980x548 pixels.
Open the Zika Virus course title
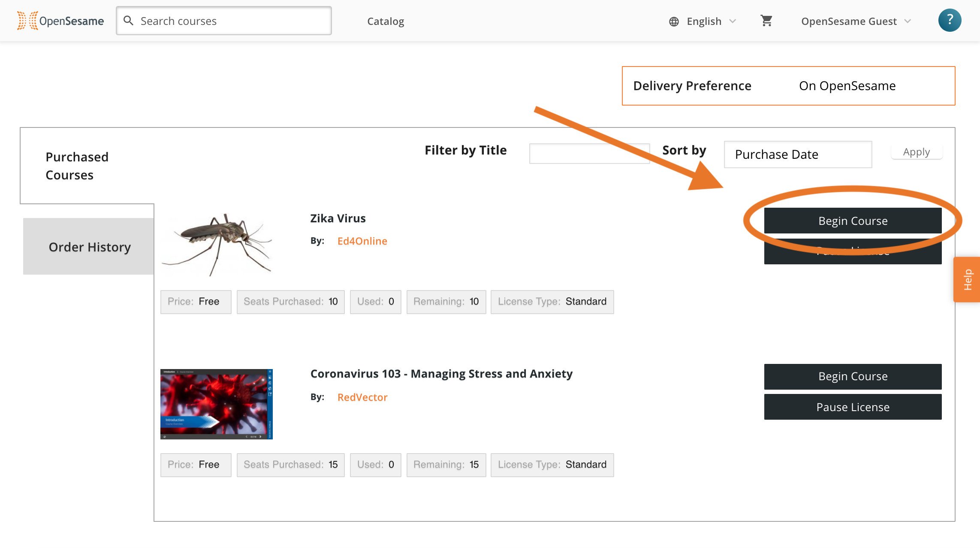(x=338, y=218)
